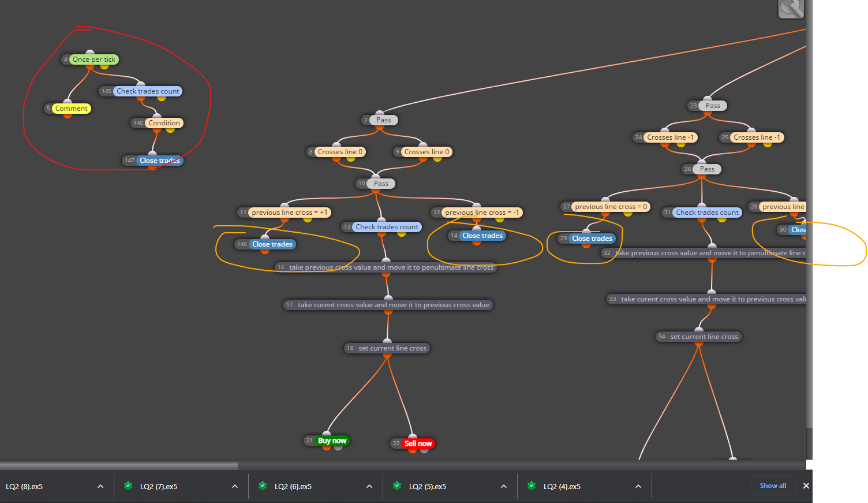The width and height of the screenshot is (868, 503).
Task: Click green shield icon beside LQ2 (5).ex5
Action: click(x=397, y=486)
